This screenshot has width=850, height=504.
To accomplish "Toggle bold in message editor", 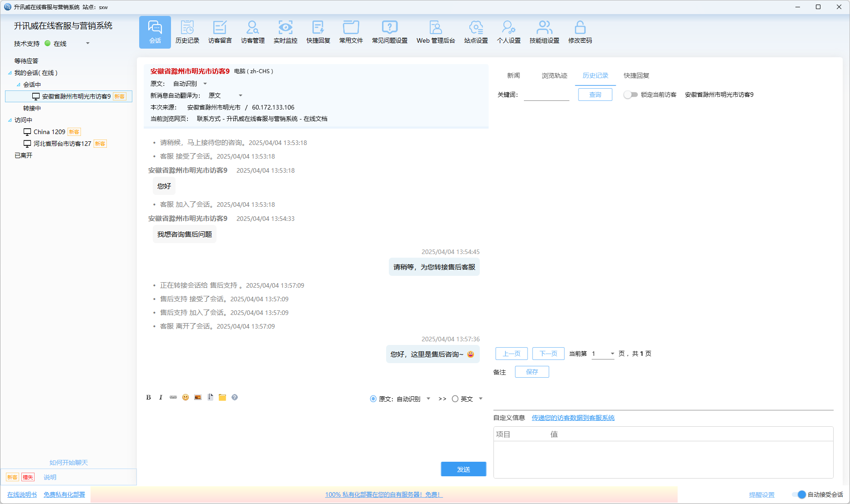I will pyautogui.click(x=148, y=397).
